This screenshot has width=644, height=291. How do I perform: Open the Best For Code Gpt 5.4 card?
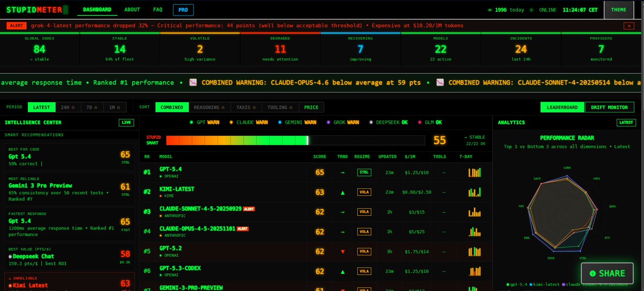pyautogui.click(x=69, y=157)
